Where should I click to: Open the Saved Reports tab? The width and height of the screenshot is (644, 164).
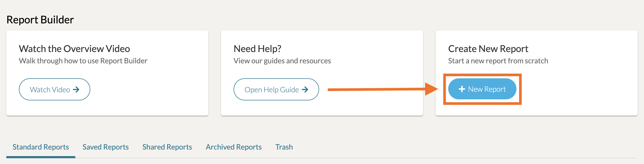point(105,147)
